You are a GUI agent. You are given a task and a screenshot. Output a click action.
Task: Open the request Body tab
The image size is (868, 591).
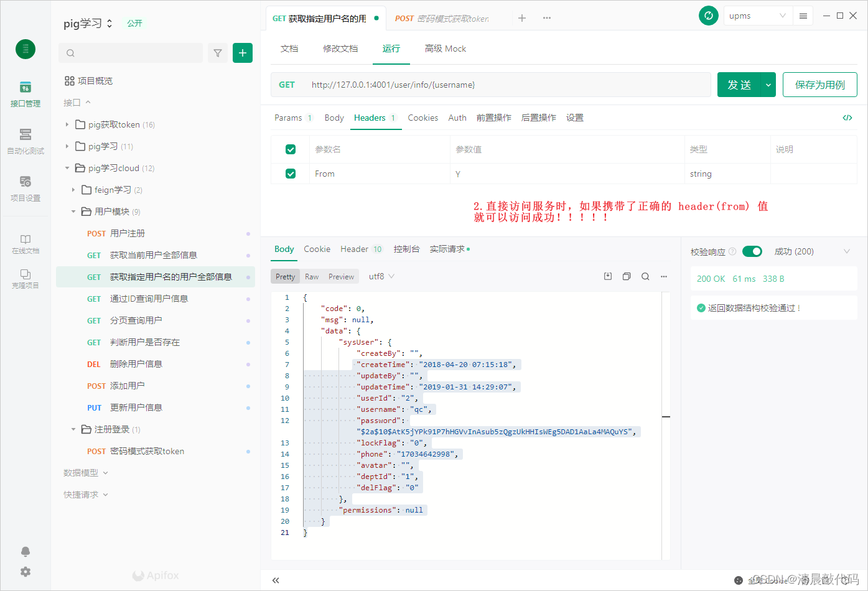pyautogui.click(x=334, y=118)
